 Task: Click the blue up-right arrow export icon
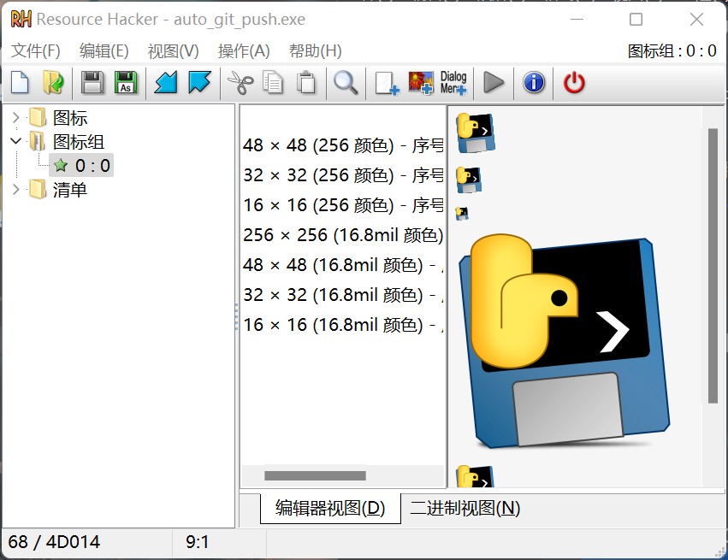point(200,83)
